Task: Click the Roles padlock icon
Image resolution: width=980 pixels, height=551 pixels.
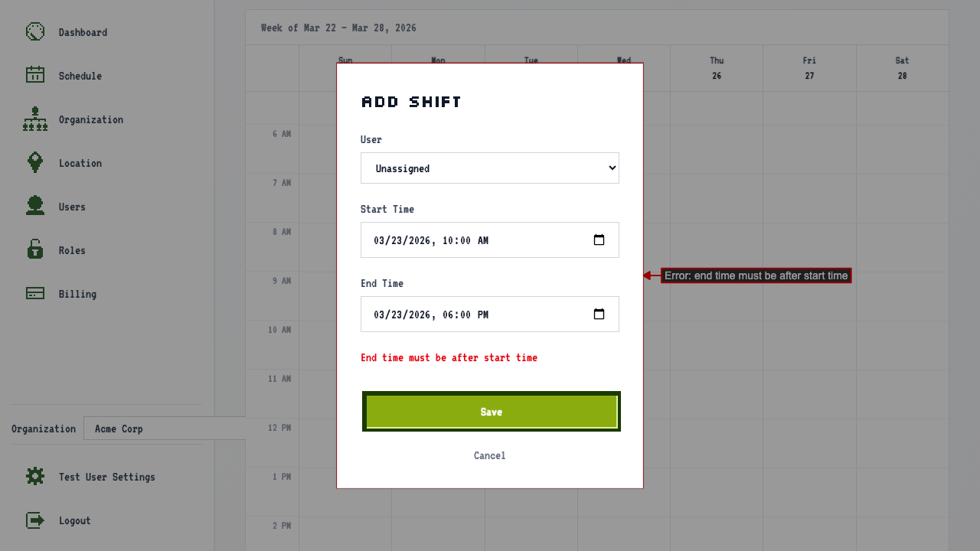Action: click(35, 249)
